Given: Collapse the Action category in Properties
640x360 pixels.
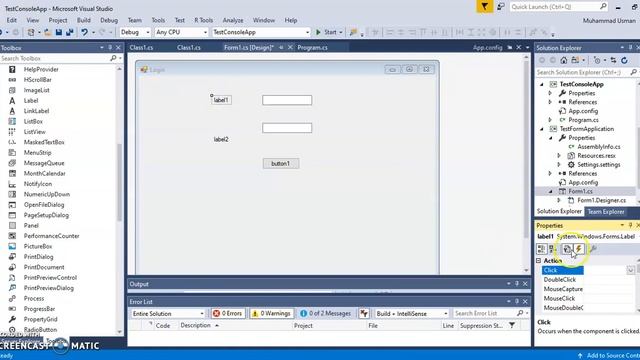Looking at the screenshot, I should [x=539, y=260].
